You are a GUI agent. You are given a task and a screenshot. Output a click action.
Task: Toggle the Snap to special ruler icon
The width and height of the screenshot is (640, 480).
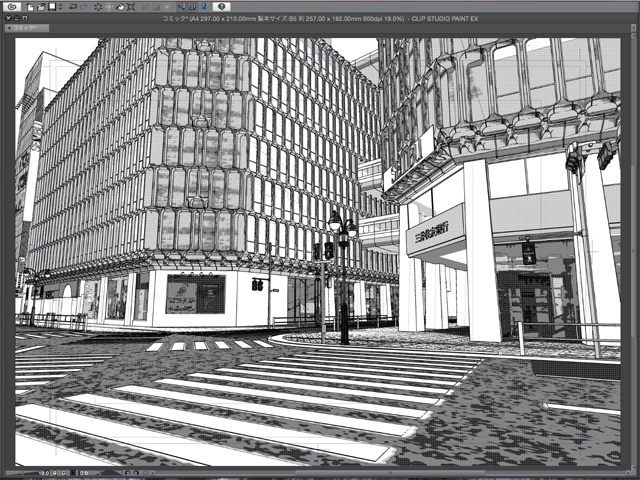click(193, 7)
